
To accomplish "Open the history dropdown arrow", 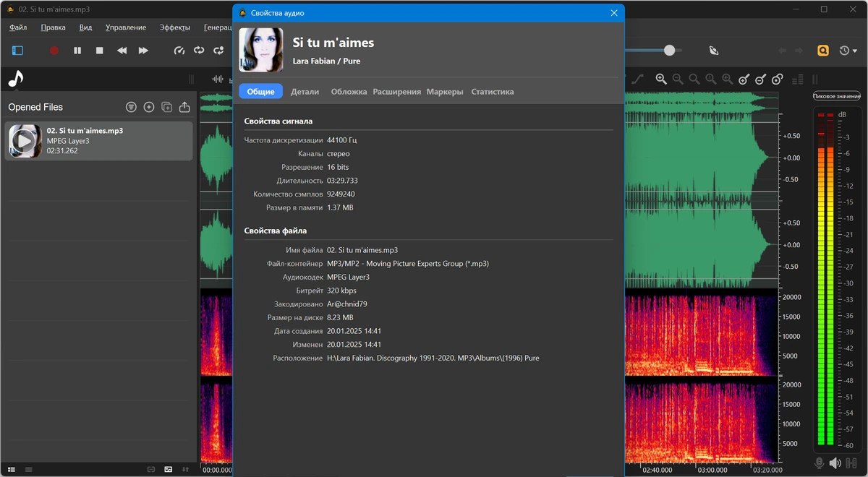I will (x=855, y=51).
